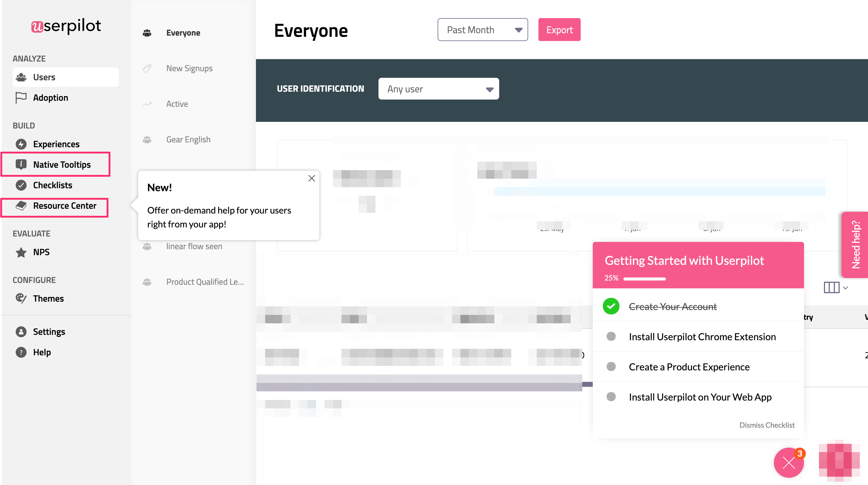Screen dimensions: 868x485
Task: Close the checklist launcher with X button
Action: point(789,462)
